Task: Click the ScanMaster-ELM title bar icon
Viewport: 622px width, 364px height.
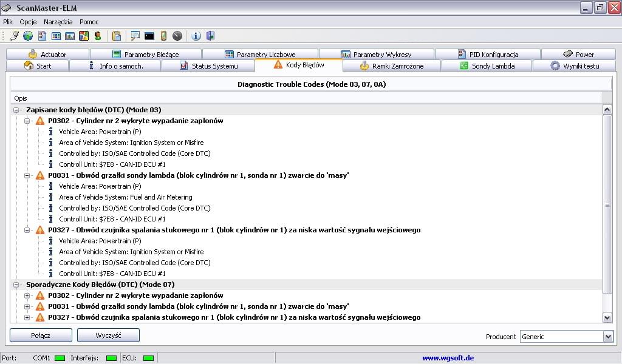Action: click(x=6, y=7)
